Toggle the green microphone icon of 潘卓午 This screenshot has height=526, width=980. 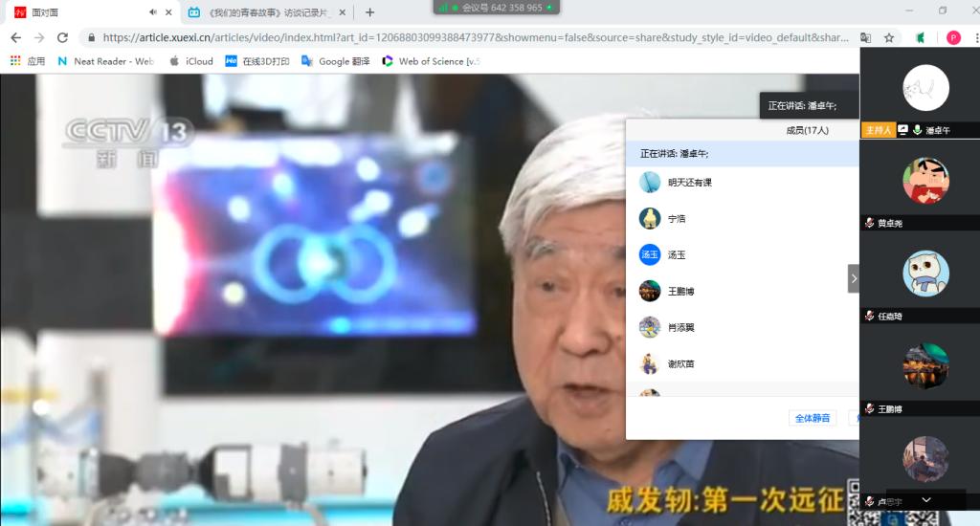tap(917, 130)
